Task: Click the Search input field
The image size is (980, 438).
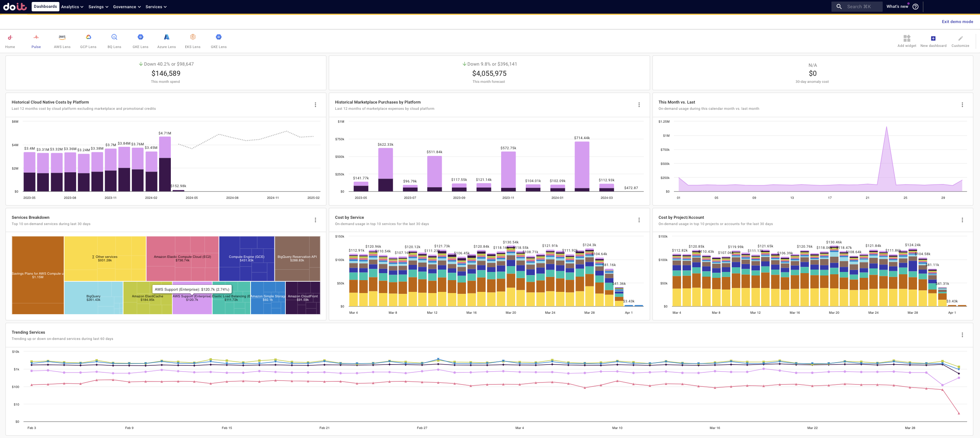Action: 858,7
